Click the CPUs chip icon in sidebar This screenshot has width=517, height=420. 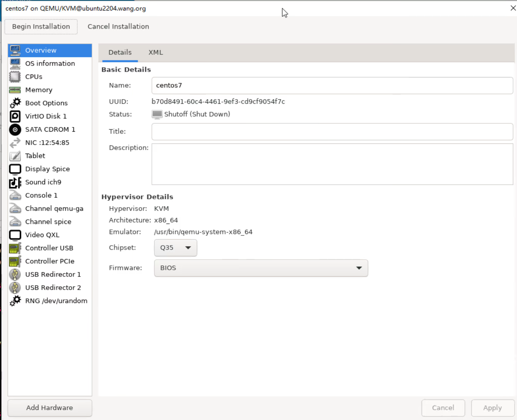pos(15,77)
